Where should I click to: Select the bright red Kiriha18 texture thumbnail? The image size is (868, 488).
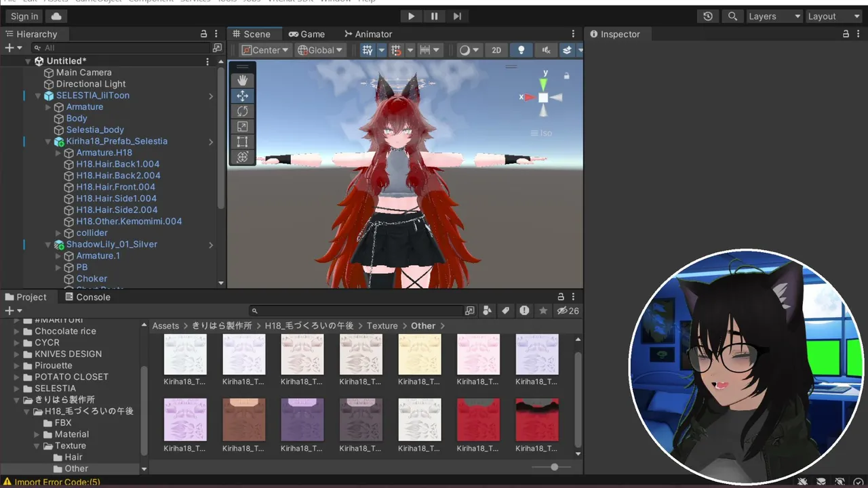click(x=478, y=420)
